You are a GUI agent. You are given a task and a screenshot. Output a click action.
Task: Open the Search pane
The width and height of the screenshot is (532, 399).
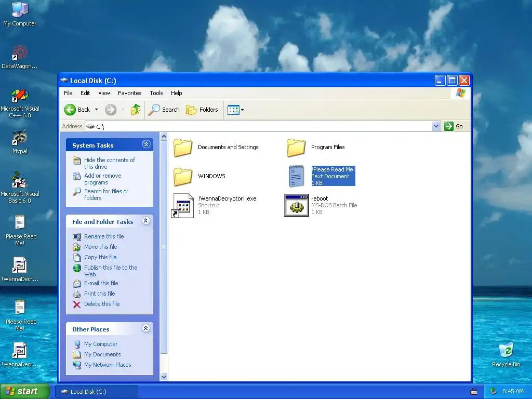(164, 110)
